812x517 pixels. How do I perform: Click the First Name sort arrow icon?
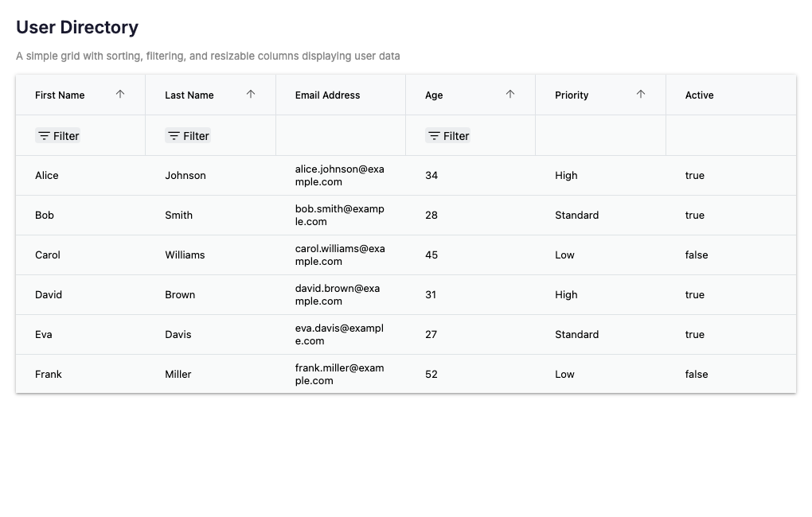[x=120, y=94]
